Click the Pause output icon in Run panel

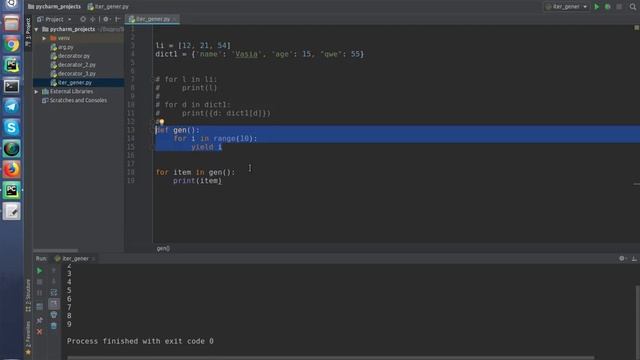[40, 293]
